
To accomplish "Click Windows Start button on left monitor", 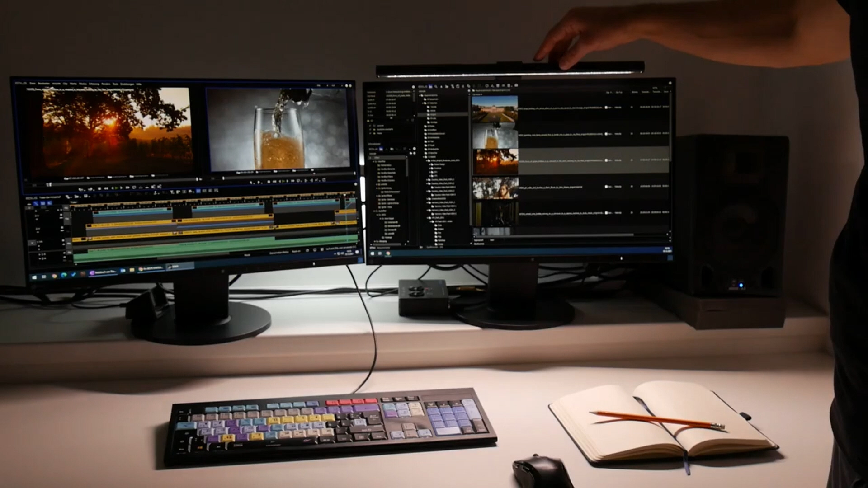I will coord(34,277).
